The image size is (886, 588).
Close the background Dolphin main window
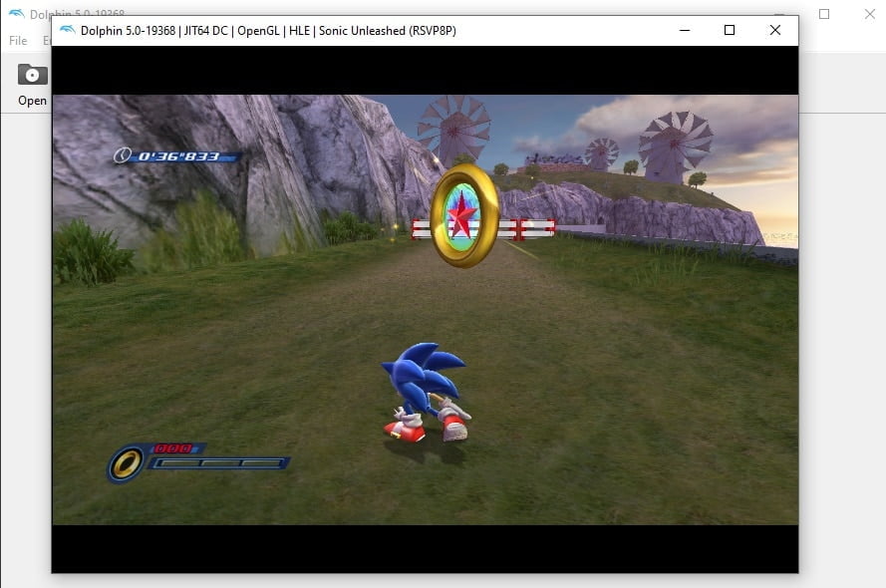click(x=870, y=14)
